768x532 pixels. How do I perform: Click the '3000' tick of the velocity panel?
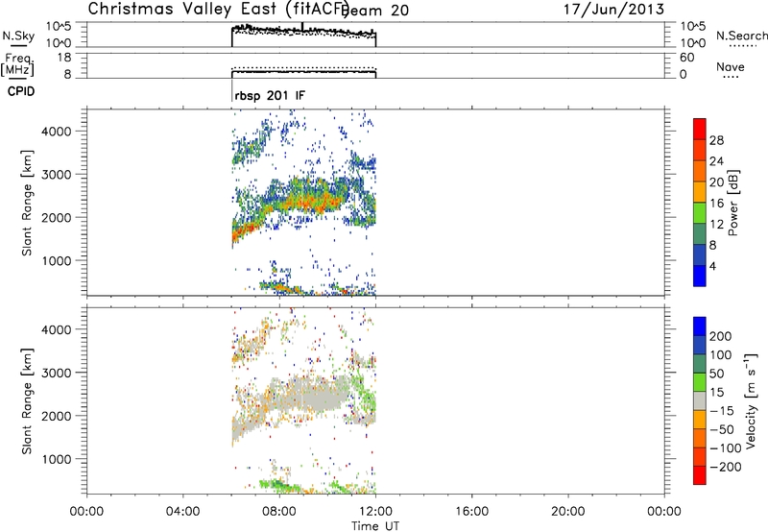point(56,373)
